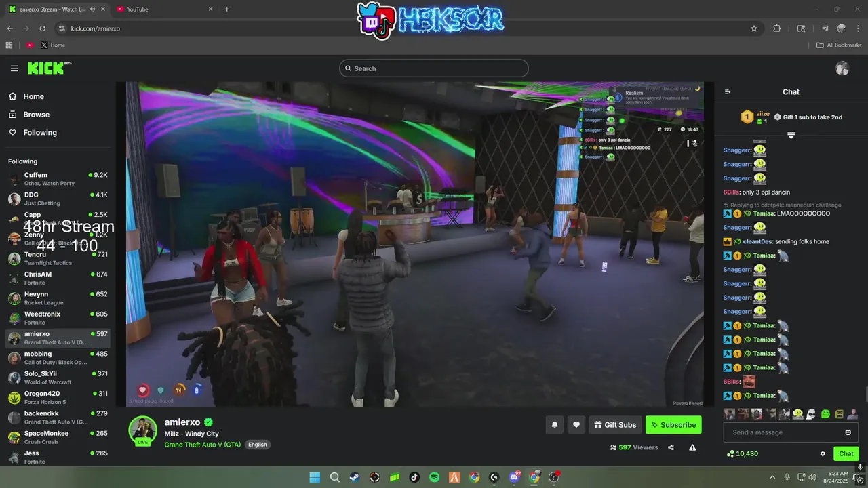This screenshot has width=868, height=488.
Task: Open Steam from the taskbar
Action: (x=355, y=477)
